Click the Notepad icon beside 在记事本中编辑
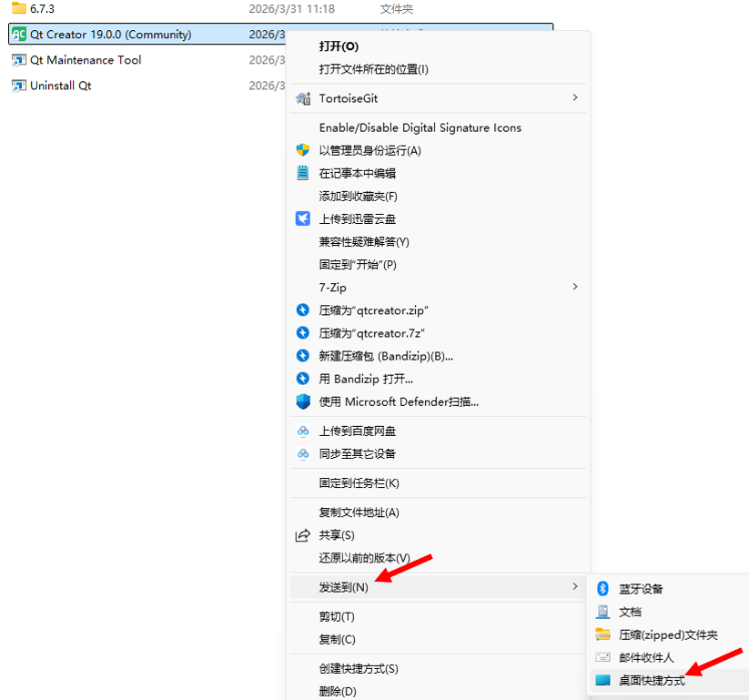Viewport: 749px width, 700px height. coord(303,173)
